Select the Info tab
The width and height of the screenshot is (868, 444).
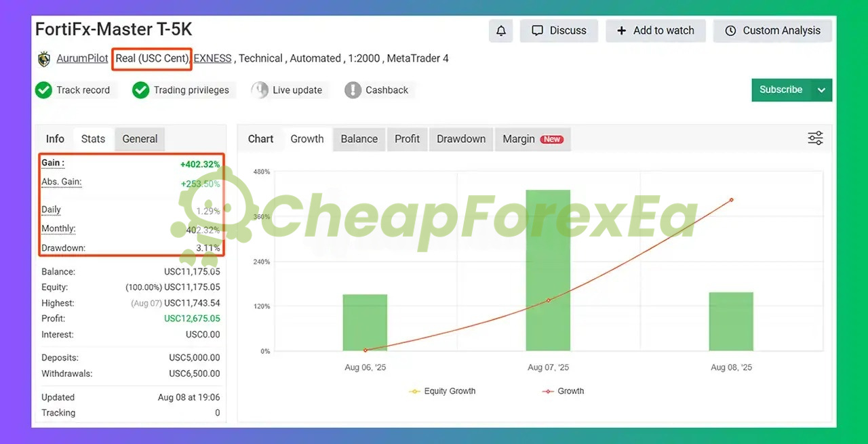(55, 139)
